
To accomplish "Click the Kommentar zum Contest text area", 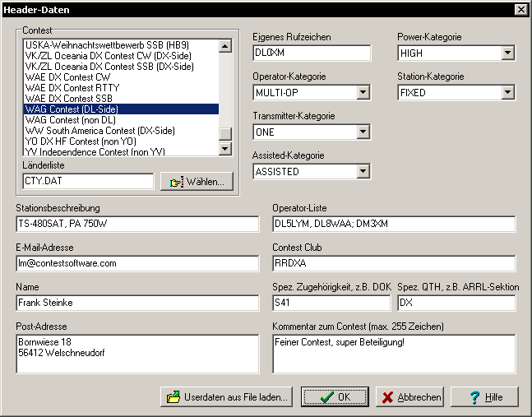I will pos(393,353).
